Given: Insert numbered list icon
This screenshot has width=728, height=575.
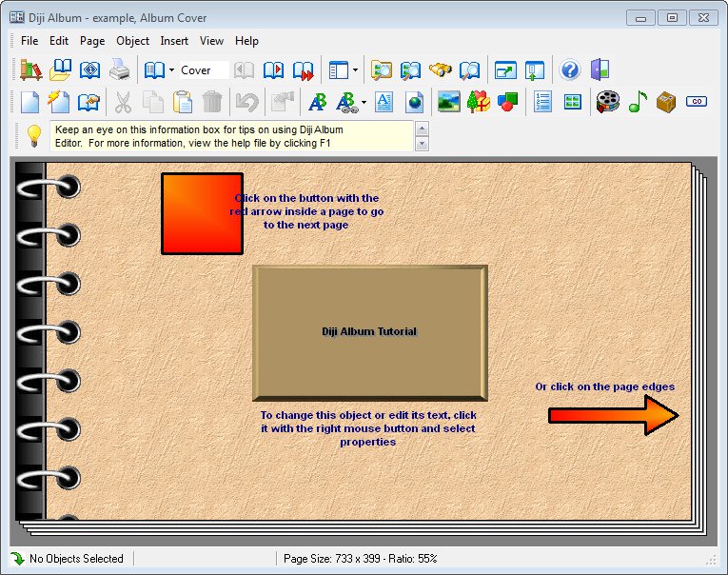Looking at the screenshot, I should coord(542,102).
